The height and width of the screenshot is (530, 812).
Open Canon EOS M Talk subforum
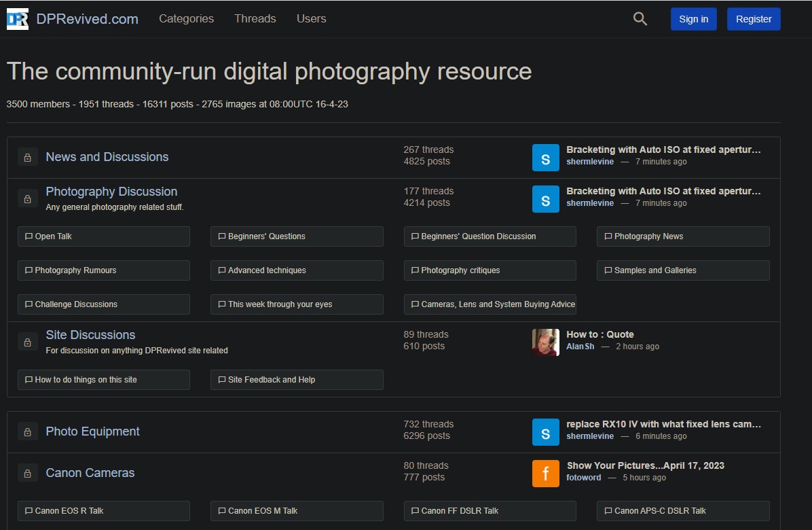(x=297, y=511)
